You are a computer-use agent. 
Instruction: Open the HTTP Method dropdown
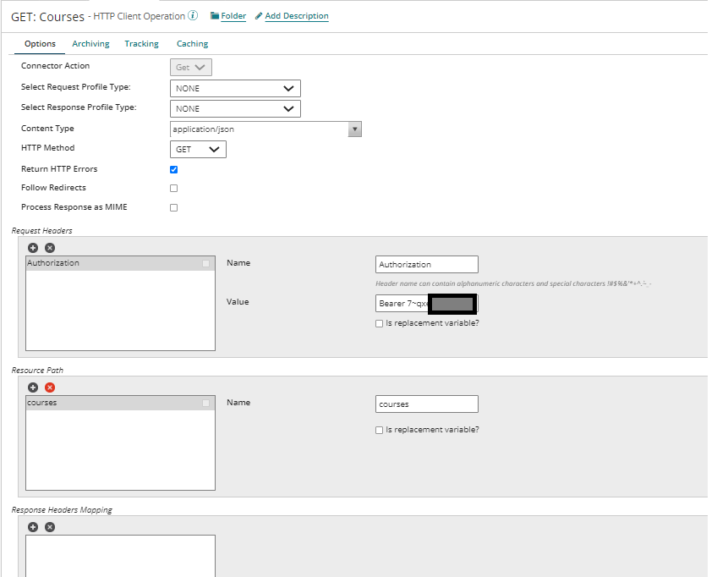(198, 148)
